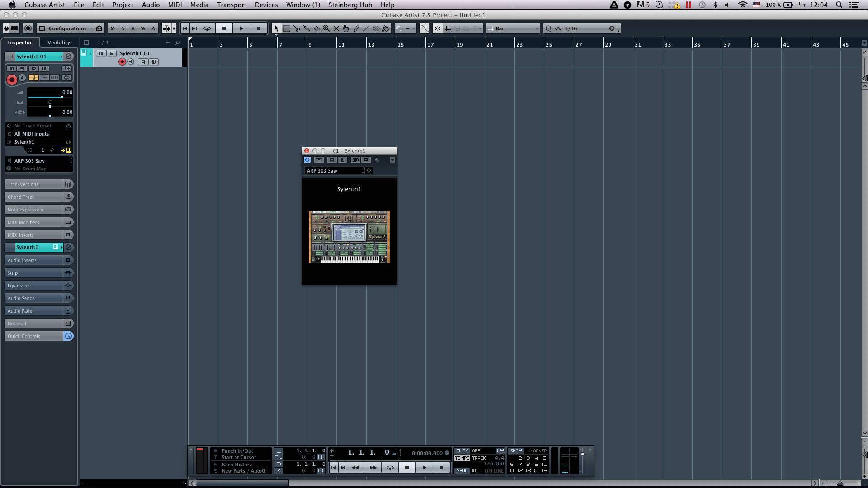
Task: Toggle record enable on Sylenth1 01 track
Action: point(122,62)
